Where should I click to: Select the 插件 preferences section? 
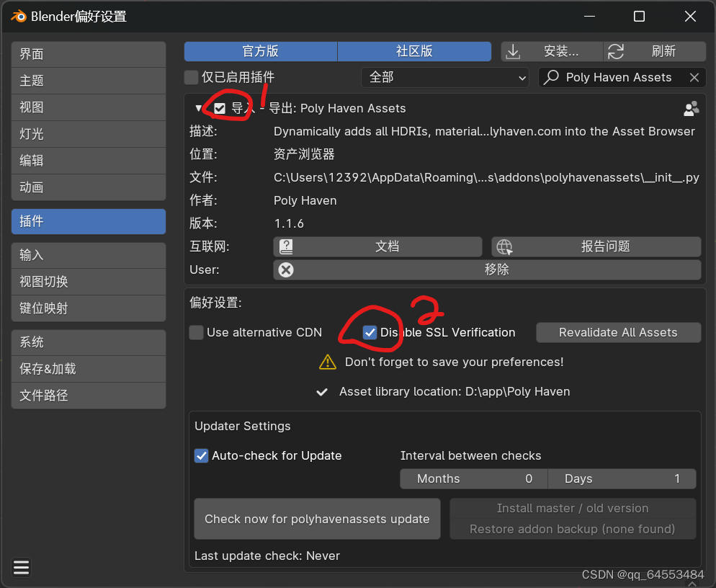click(89, 222)
